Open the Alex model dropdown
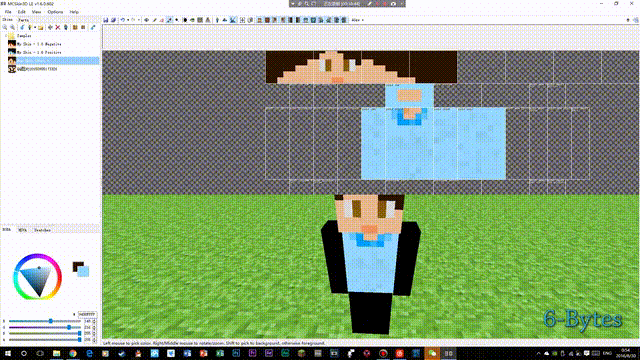640x360 pixels. [x=358, y=20]
